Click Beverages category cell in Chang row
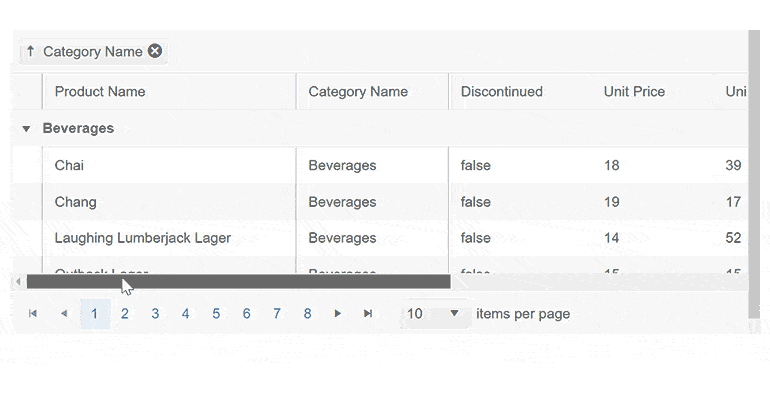The height and width of the screenshot is (395, 770). (373, 202)
